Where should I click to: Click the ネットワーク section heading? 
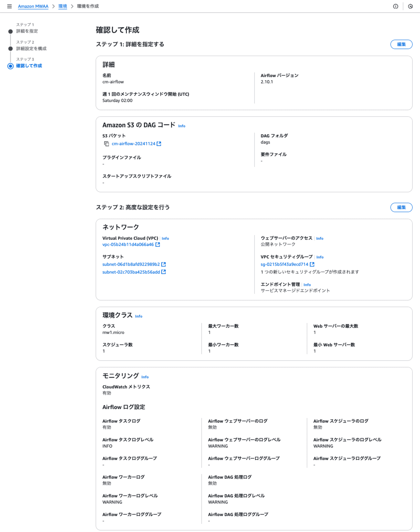[x=121, y=227]
